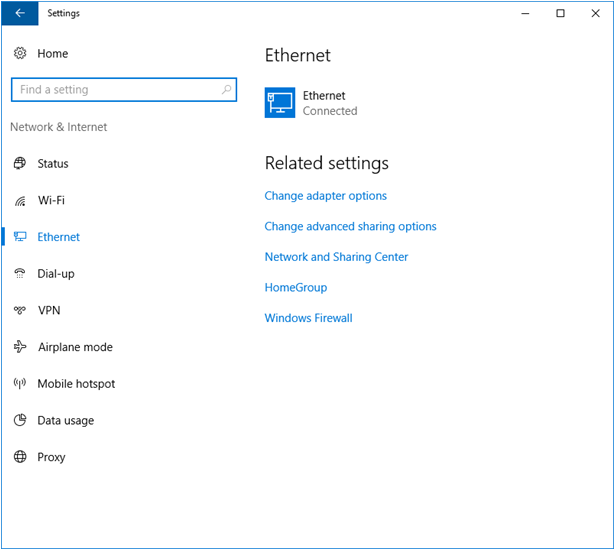Select the Wi-Fi signal icon

[20, 201]
